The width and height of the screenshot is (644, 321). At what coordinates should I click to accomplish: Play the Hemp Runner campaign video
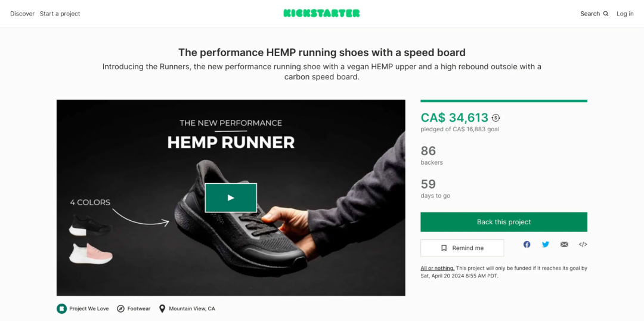pos(231,197)
